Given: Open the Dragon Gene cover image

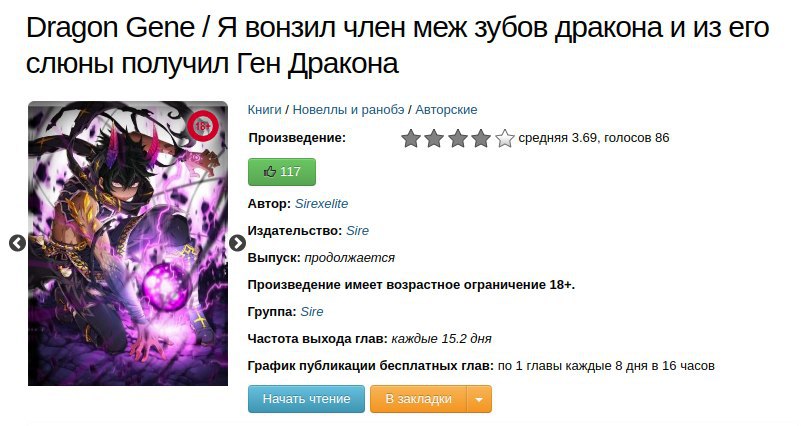Looking at the screenshot, I should coord(128,243).
